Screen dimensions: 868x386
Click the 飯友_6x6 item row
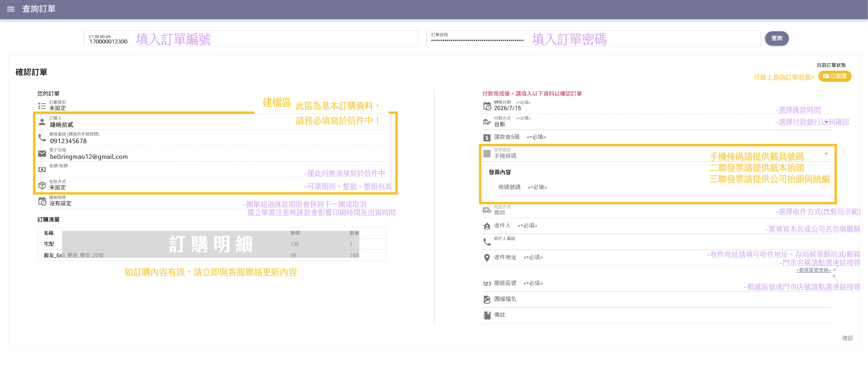pos(212,255)
